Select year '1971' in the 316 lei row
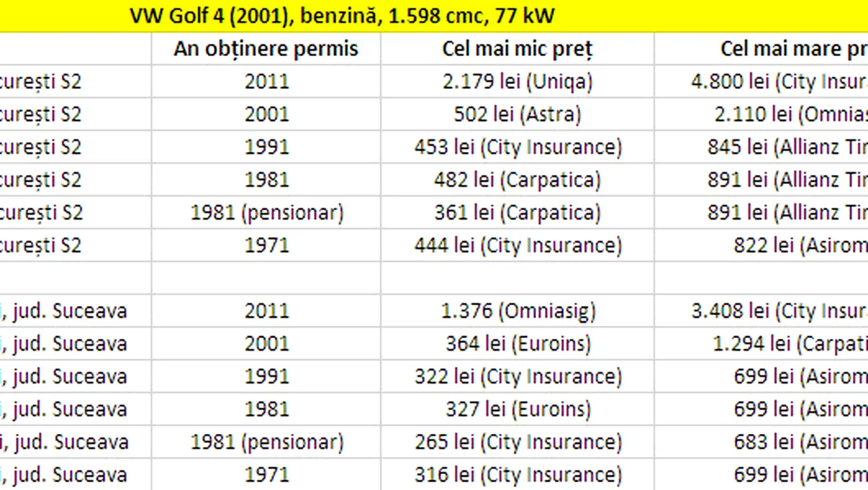Viewport: 868px width, 490px height. pos(266,475)
